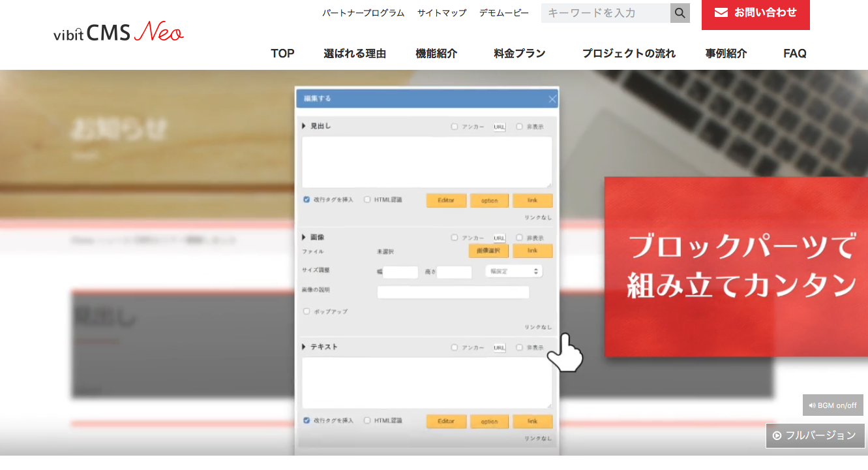
Task: Toggle BGM on/off
Action: pyautogui.click(x=833, y=405)
